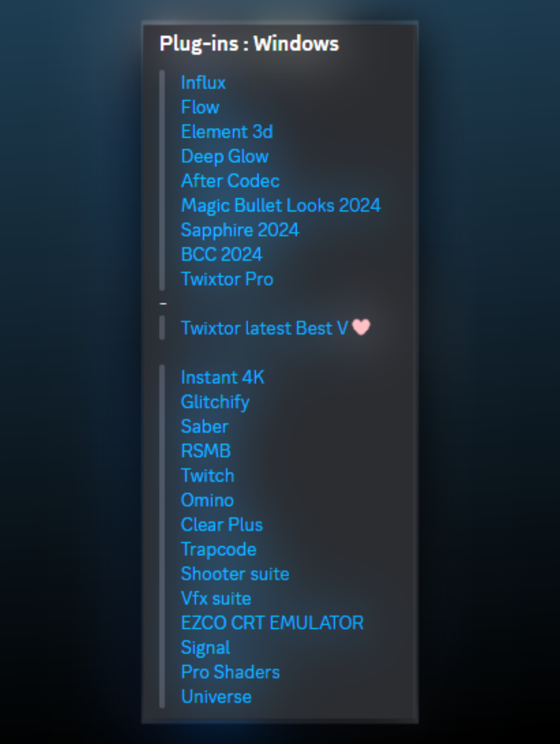
Task: Click the Element 3d link
Action: tap(227, 132)
